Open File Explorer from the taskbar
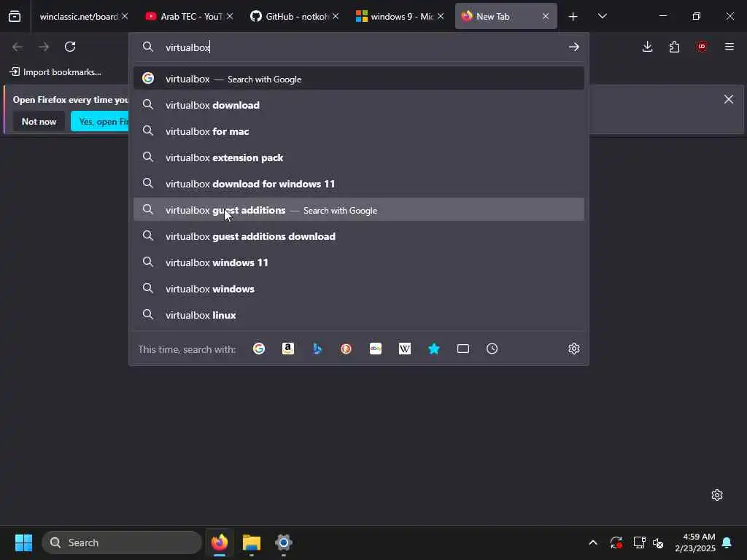Viewport: 747px width, 560px height. [252, 542]
